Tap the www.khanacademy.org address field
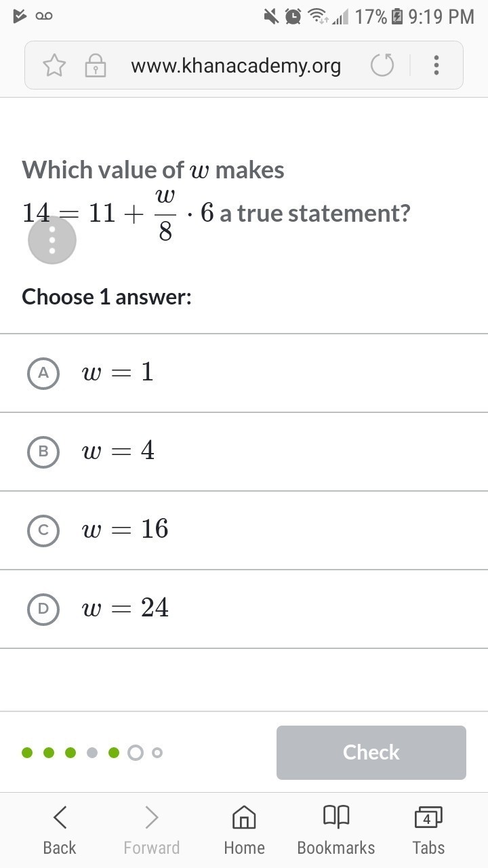The height and width of the screenshot is (868, 488). click(235, 66)
